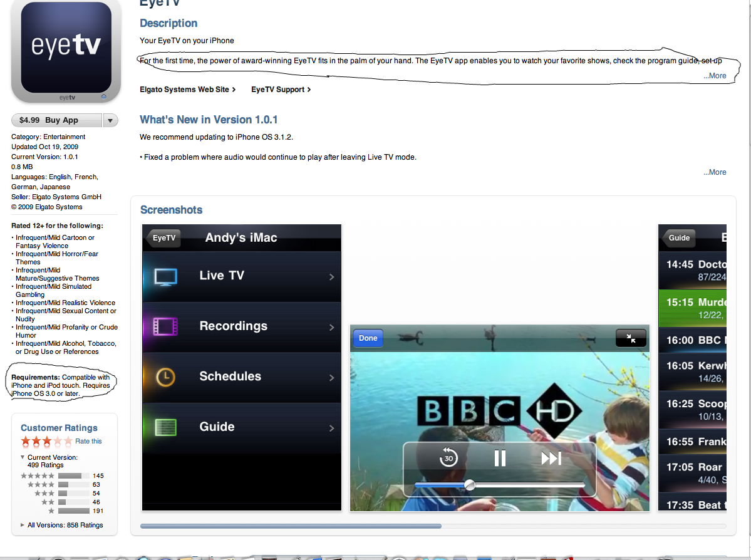The image size is (751, 560).
Task: Select the 16:55 Frank guide row
Action: [x=693, y=442]
